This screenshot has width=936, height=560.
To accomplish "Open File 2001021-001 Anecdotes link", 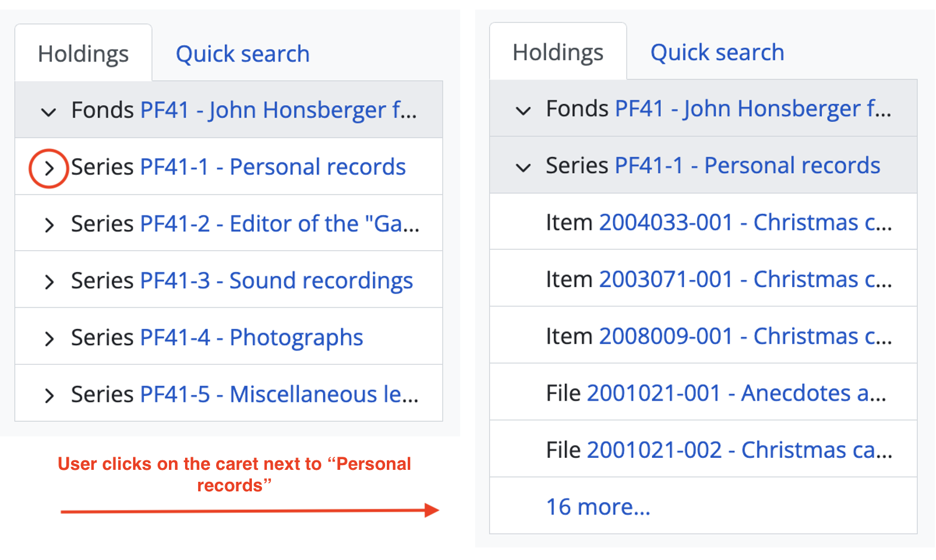I will point(736,393).
